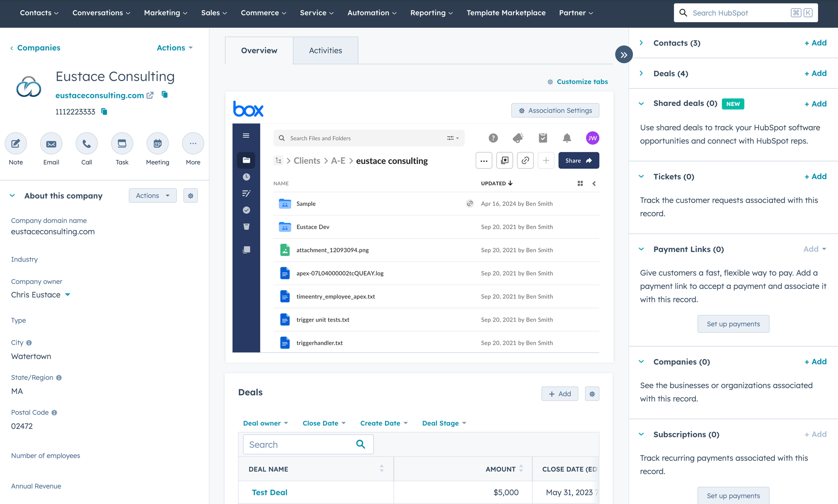The width and height of the screenshot is (838, 504).
Task: Open the Deal Stage filter dropdown
Action: pos(444,423)
